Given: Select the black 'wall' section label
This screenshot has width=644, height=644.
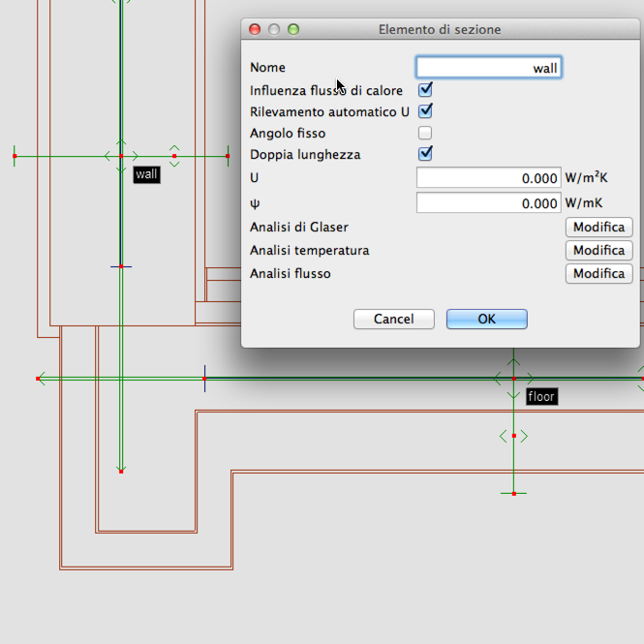Looking at the screenshot, I should [x=146, y=174].
